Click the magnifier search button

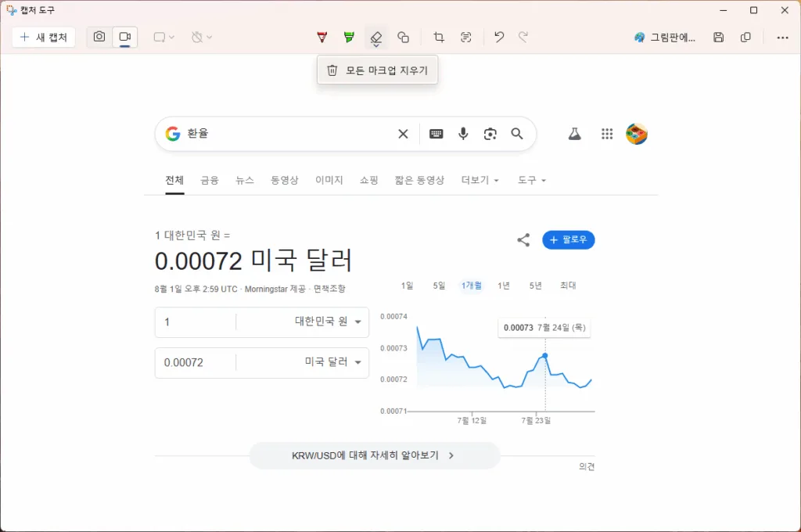[x=517, y=134]
